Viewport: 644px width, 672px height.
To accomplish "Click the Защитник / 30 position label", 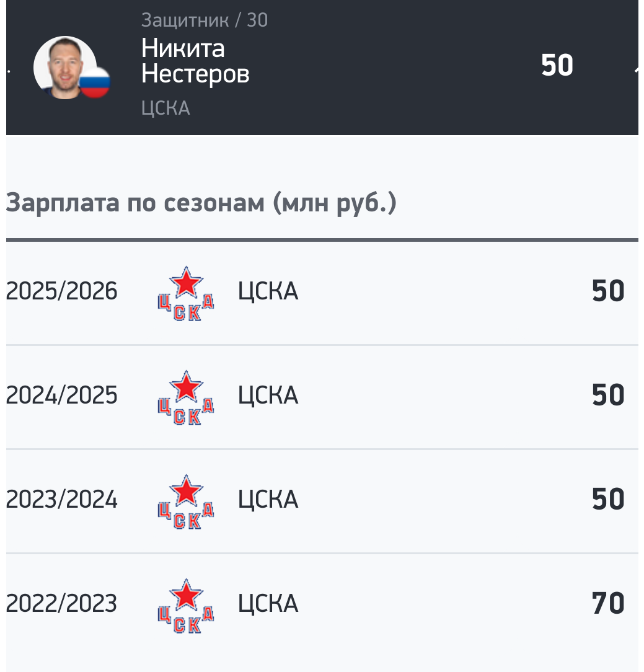I will tap(205, 20).
